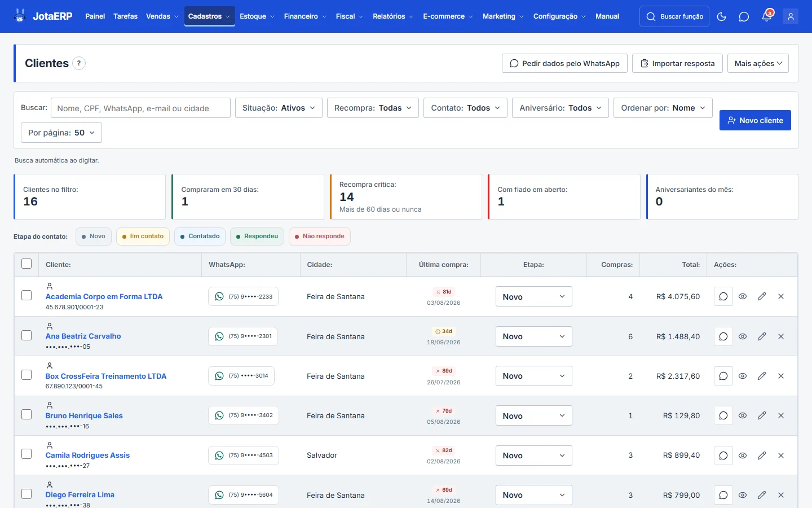
Task: Delete Bruno Henrique Sales with X icon
Action: point(781,415)
